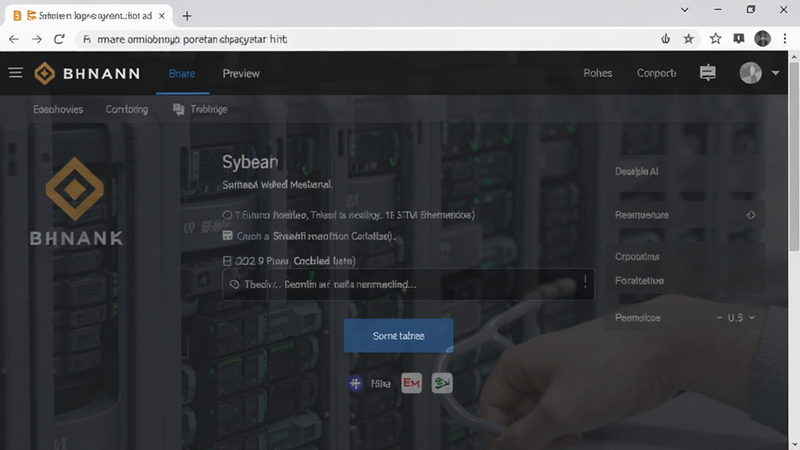Open the browser three-dot menu

point(785,39)
